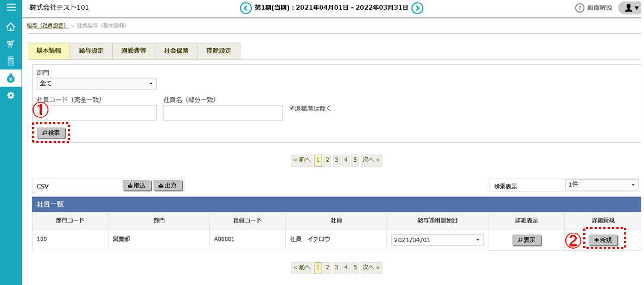Screen dimensions: 644x285
Task: Click the 給与（社員設定） breadcrumb link
Action: click(x=47, y=26)
